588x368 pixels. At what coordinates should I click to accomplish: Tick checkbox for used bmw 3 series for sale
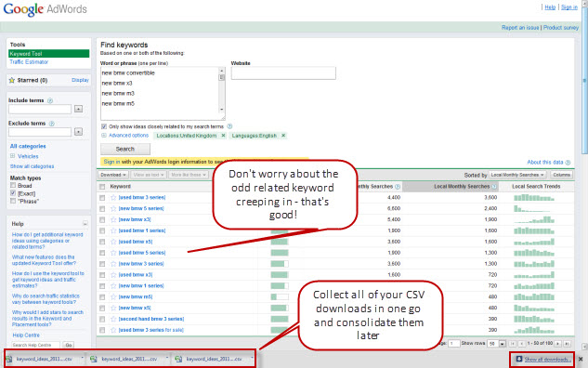(102, 331)
